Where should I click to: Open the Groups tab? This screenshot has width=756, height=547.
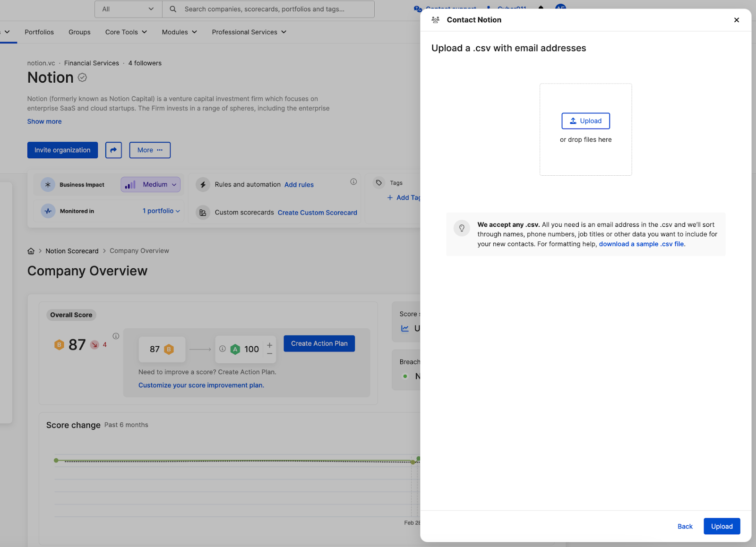click(79, 32)
